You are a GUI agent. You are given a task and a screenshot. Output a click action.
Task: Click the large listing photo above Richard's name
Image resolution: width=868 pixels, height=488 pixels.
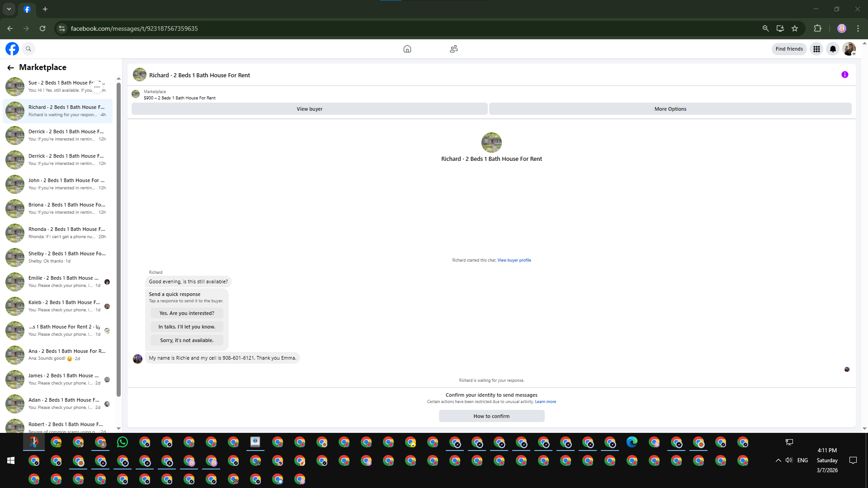[x=491, y=142]
